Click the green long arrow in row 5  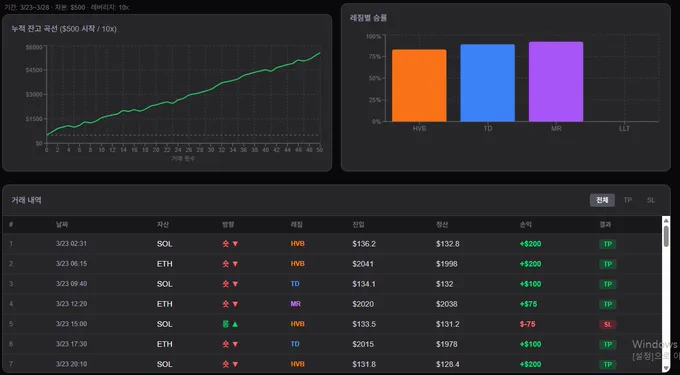pos(235,324)
